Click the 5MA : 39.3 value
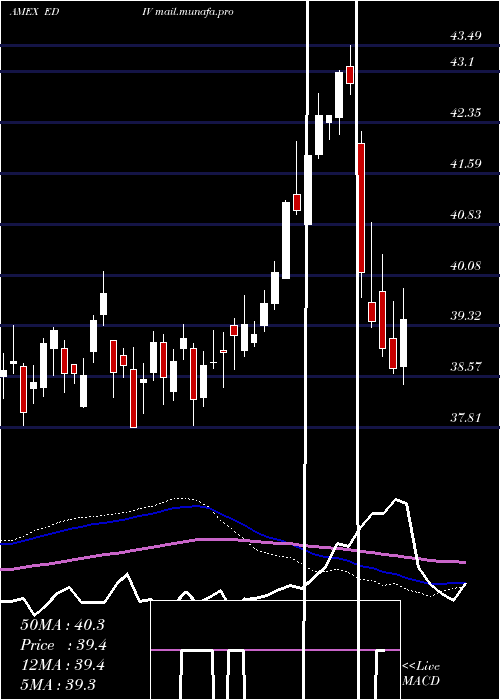 (58, 685)
